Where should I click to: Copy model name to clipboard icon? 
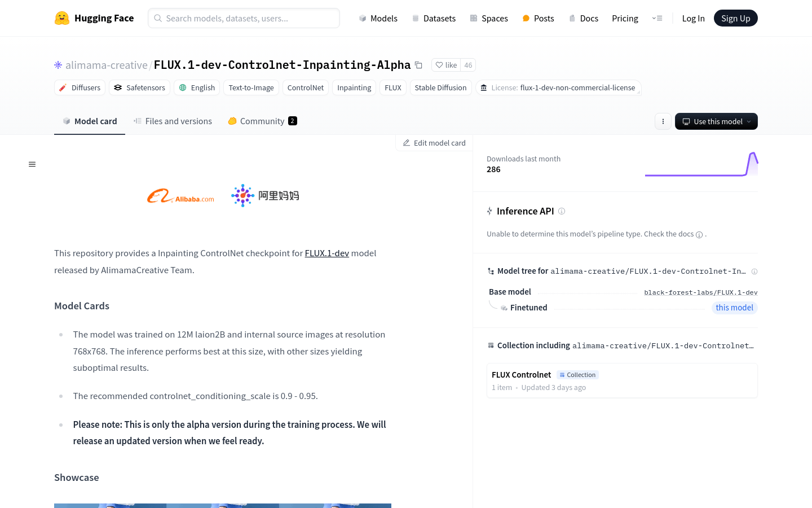[x=418, y=65]
